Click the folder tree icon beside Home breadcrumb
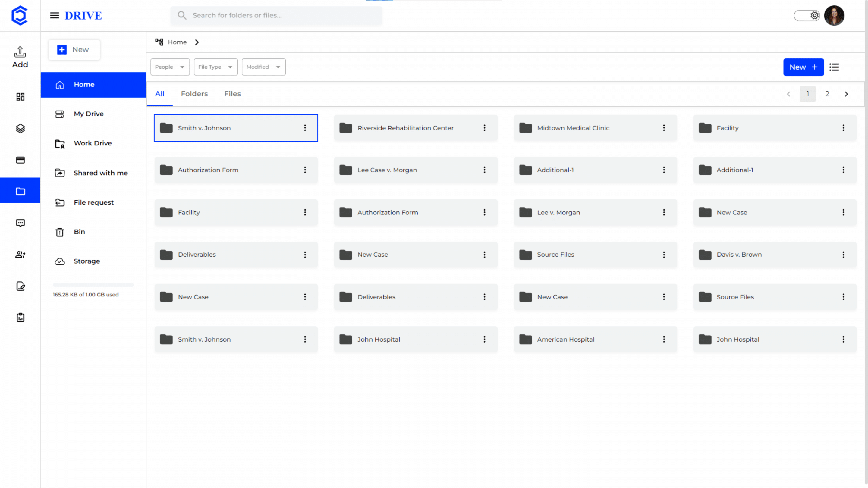The height and width of the screenshot is (488, 868). click(x=159, y=42)
